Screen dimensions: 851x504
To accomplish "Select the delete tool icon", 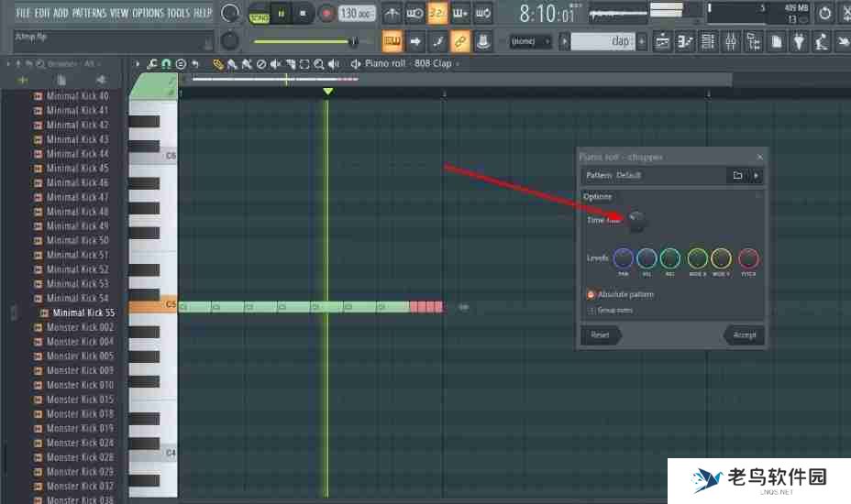I will point(261,64).
